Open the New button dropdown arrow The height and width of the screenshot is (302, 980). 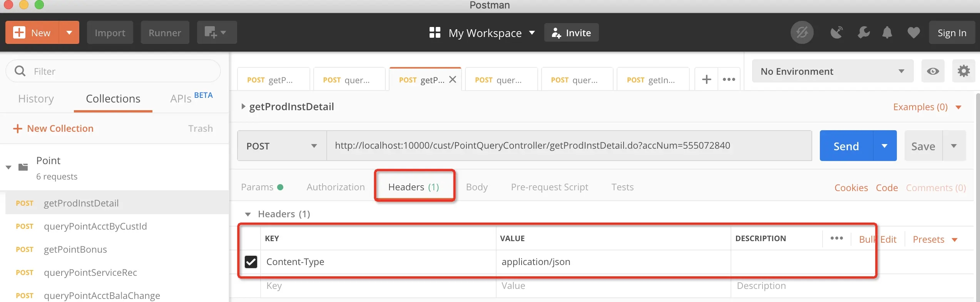(69, 32)
